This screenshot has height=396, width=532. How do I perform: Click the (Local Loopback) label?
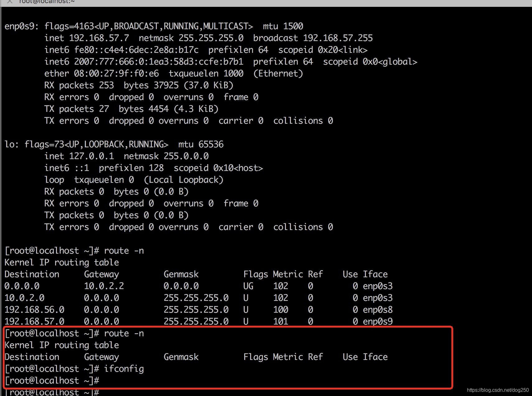pos(184,180)
